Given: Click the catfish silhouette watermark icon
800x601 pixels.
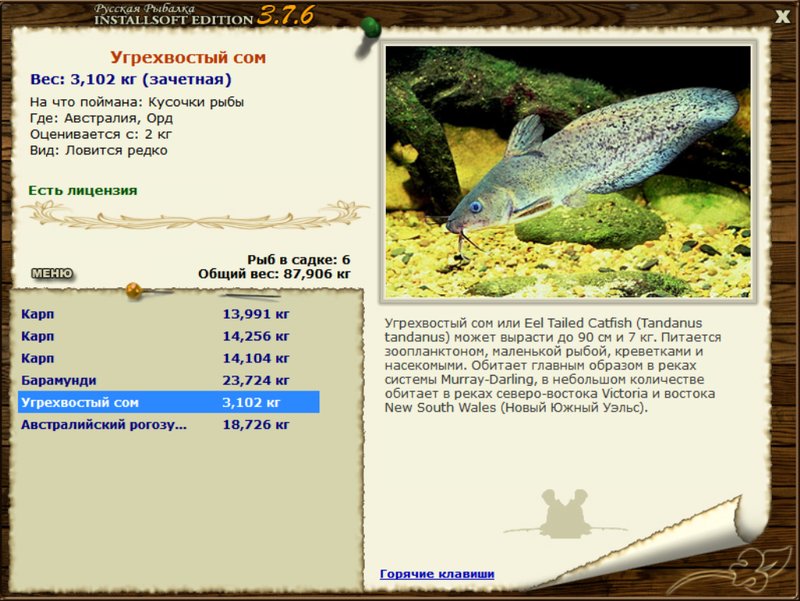Looking at the screenshot, I should click(x=565, y=514).
